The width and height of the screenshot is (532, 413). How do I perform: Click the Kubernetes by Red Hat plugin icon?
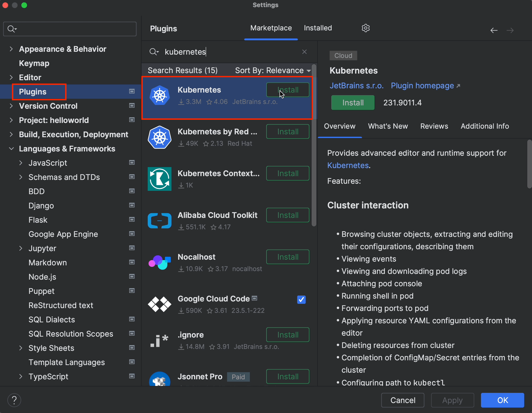(160, 137)
